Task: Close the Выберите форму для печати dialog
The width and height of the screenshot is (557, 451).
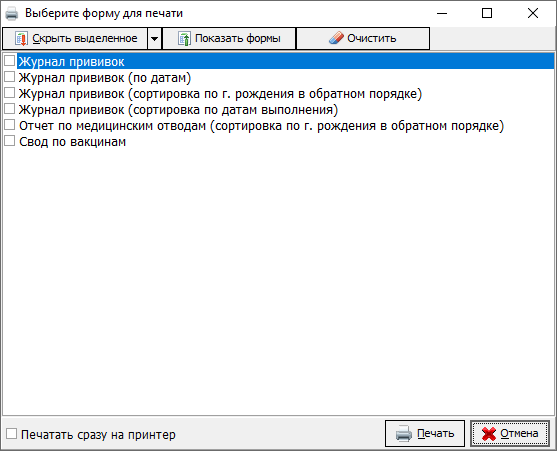Action: 532,13
